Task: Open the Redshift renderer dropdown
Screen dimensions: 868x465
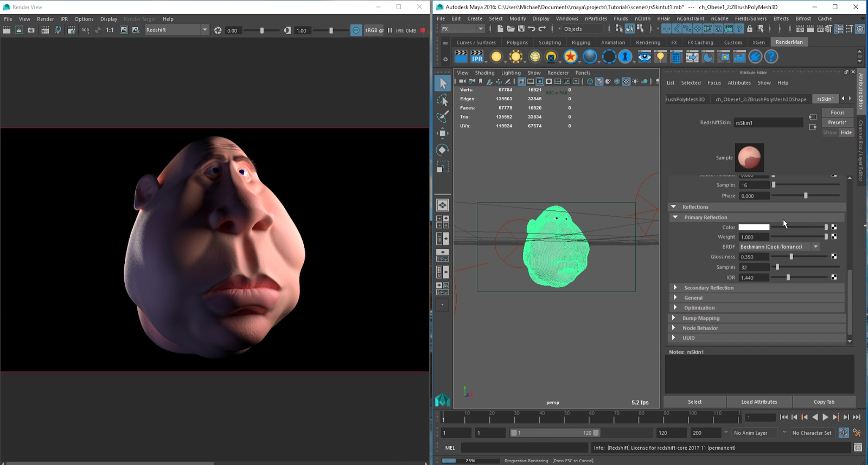Action: point(205,30)
